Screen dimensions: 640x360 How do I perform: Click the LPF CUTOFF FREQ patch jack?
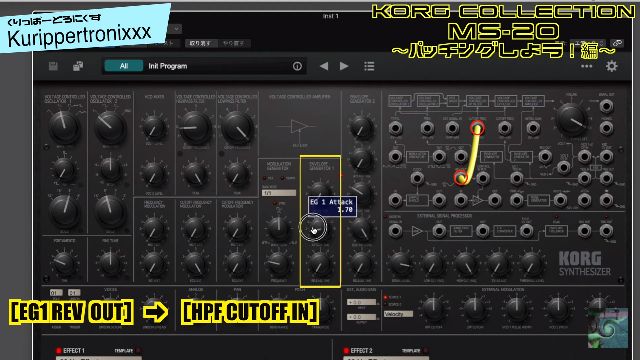[x=504, y=129]
